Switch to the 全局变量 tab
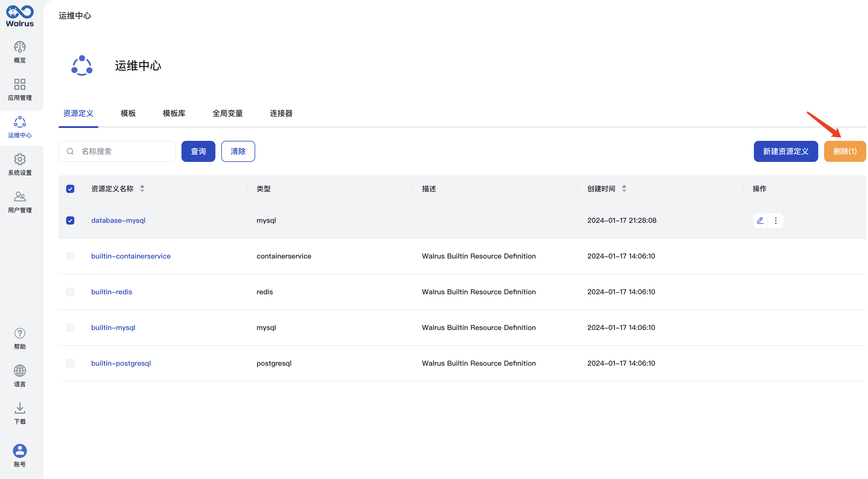Viewport: 868px width, 479px height. pos(227,113)
